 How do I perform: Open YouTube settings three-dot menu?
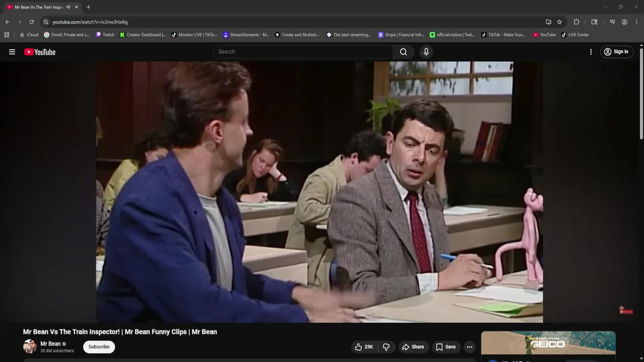coord(591,52)
